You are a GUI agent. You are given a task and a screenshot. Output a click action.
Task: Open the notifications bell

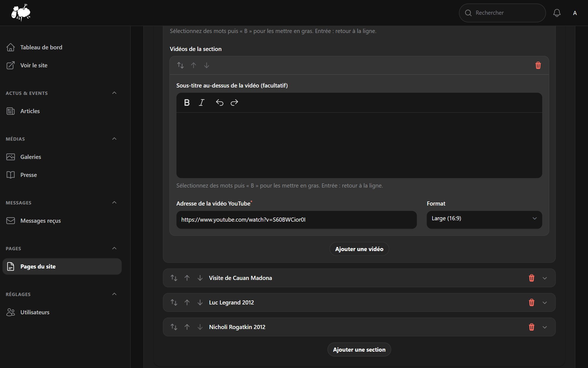click(557, 13)
